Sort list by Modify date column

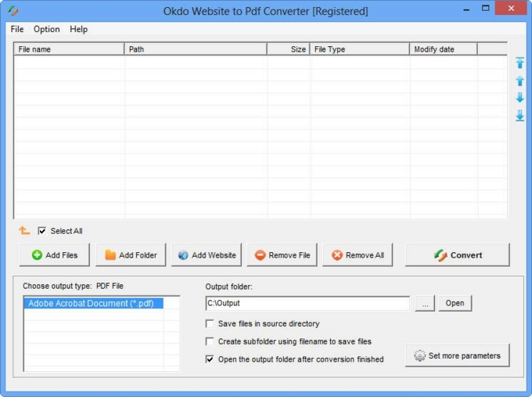[444, 49]
